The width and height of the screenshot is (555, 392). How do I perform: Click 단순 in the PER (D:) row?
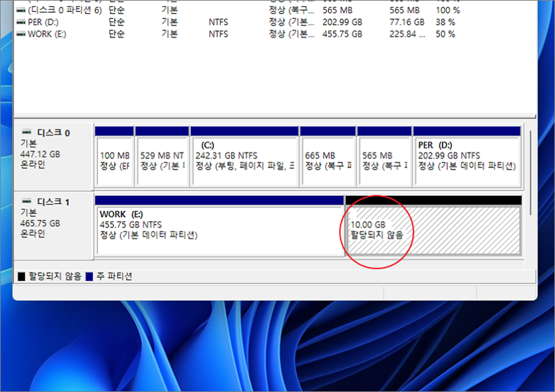coord(117,22)
